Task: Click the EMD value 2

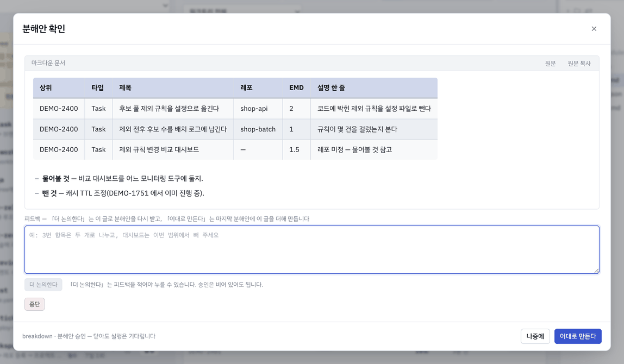Action: pyautogui.click(x=291, y=109)
